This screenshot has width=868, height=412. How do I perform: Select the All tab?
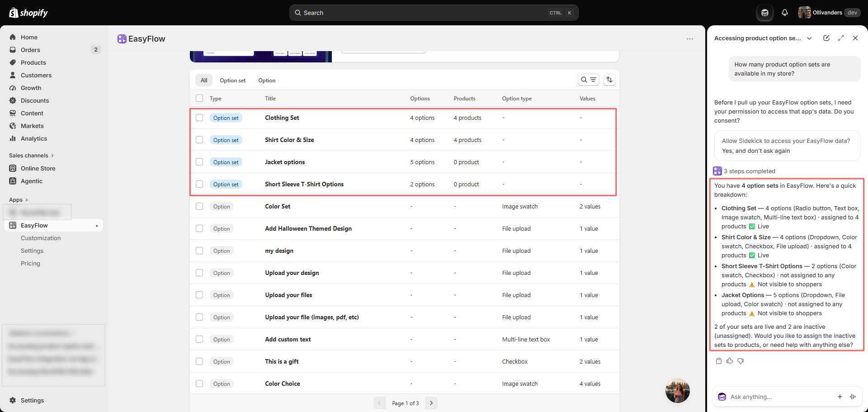point(204,80)
